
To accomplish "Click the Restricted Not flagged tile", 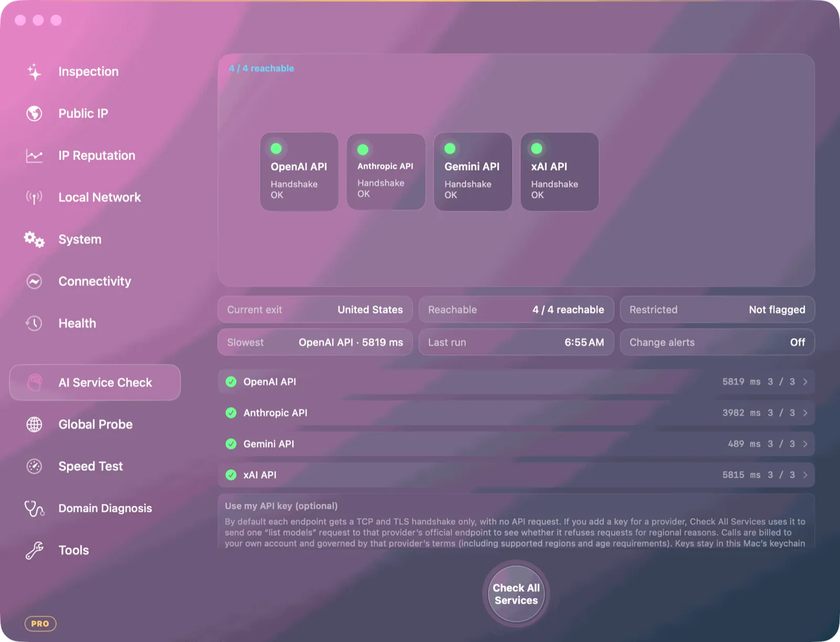I will (x=717, y=310).
